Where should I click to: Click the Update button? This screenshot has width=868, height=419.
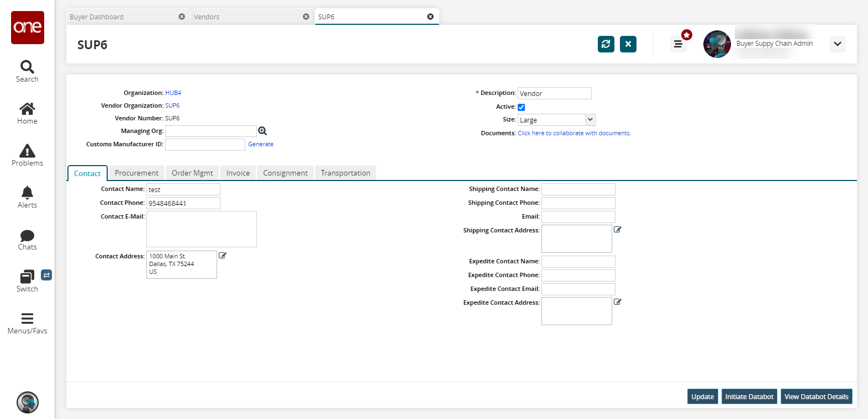pos(702,396)
